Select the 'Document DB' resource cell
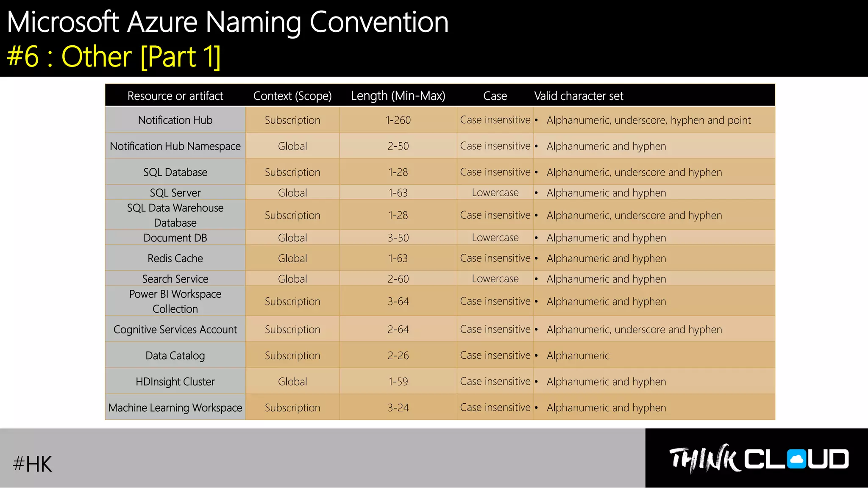868x488 pixels. (x=175, y=238)
